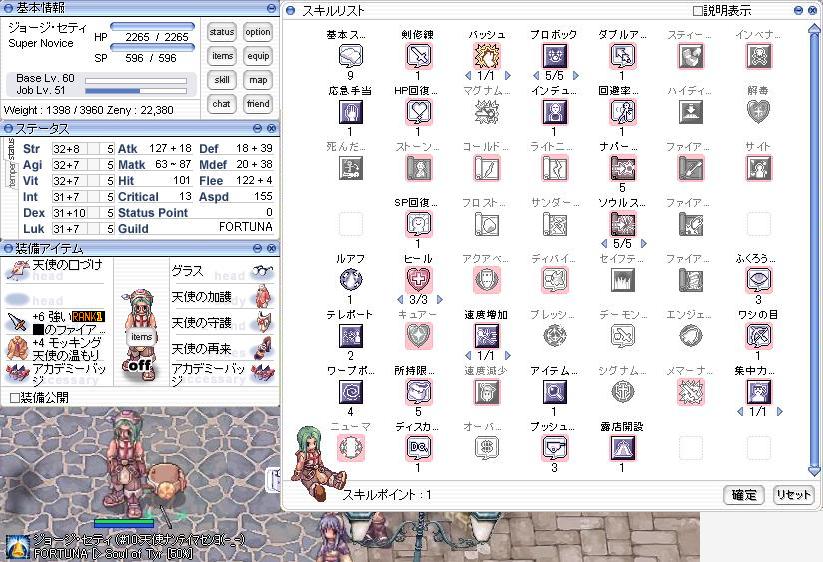This screenshot has height=562, width=823.
Task: Select the バッシュ (Bash) skill icon
Action: (x=487, y=56)
